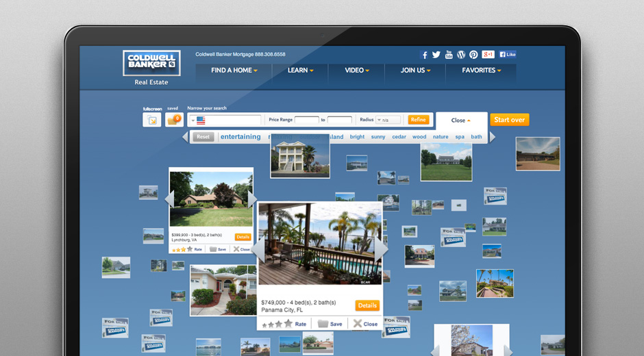644x356 pixels.
Task: Open the VIDEO menu
Action: click(357, 71)
